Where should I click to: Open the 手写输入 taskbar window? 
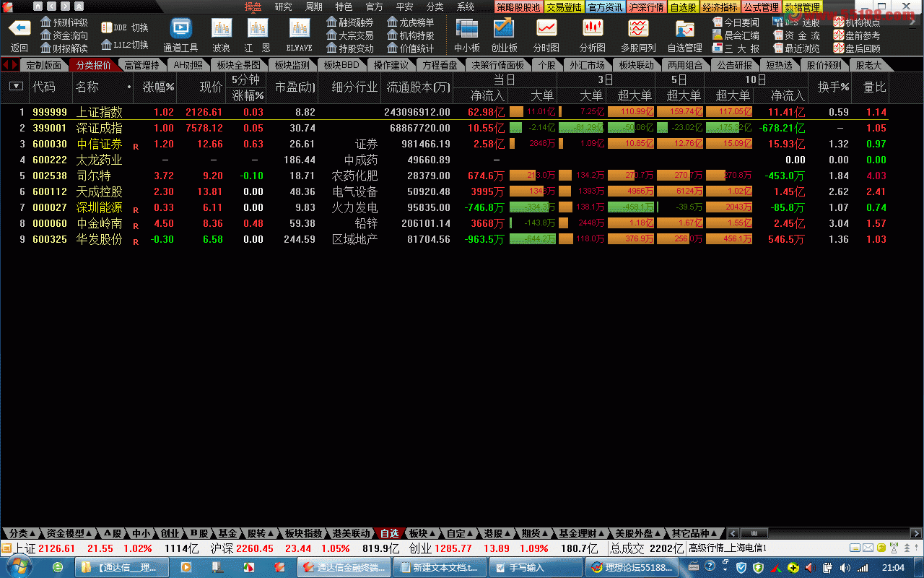point(534,567)
